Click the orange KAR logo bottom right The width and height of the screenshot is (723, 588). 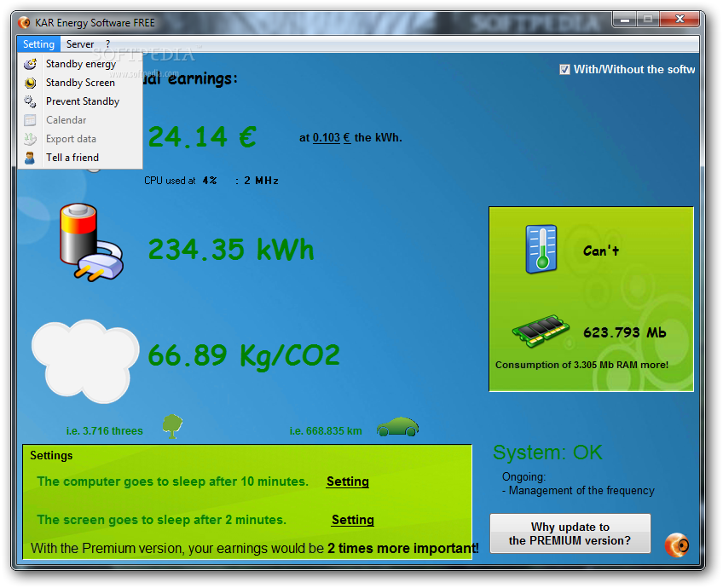(676, 545)
